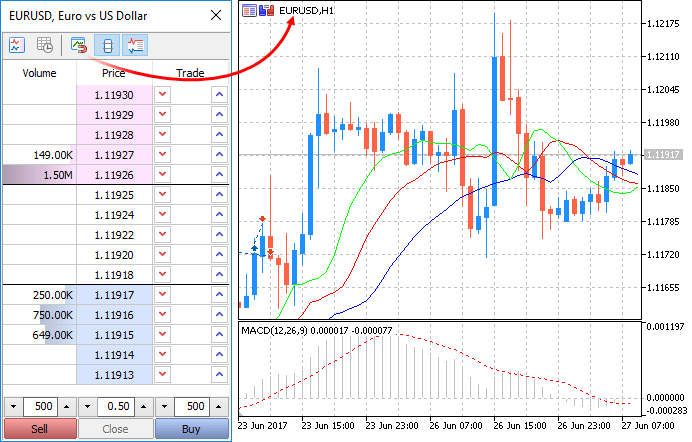This screenshot has height=442, width=692.
Task: Place sell order at 1.11918
Action: coord(162,274)
